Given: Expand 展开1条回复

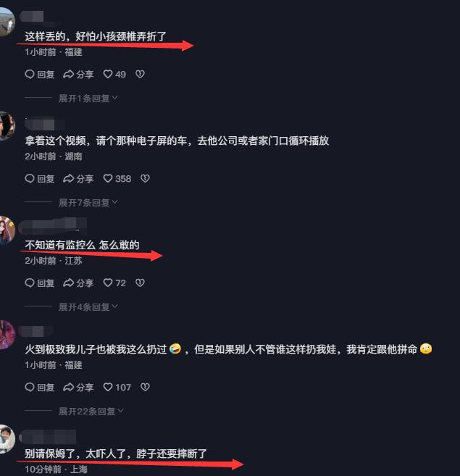Looking at the screenshot, I should coord(88,98).
